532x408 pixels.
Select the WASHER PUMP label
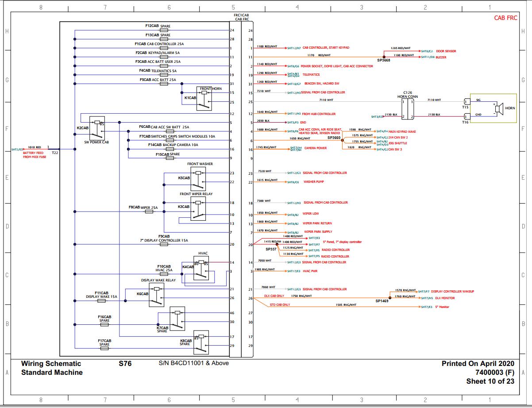[314, 182]
